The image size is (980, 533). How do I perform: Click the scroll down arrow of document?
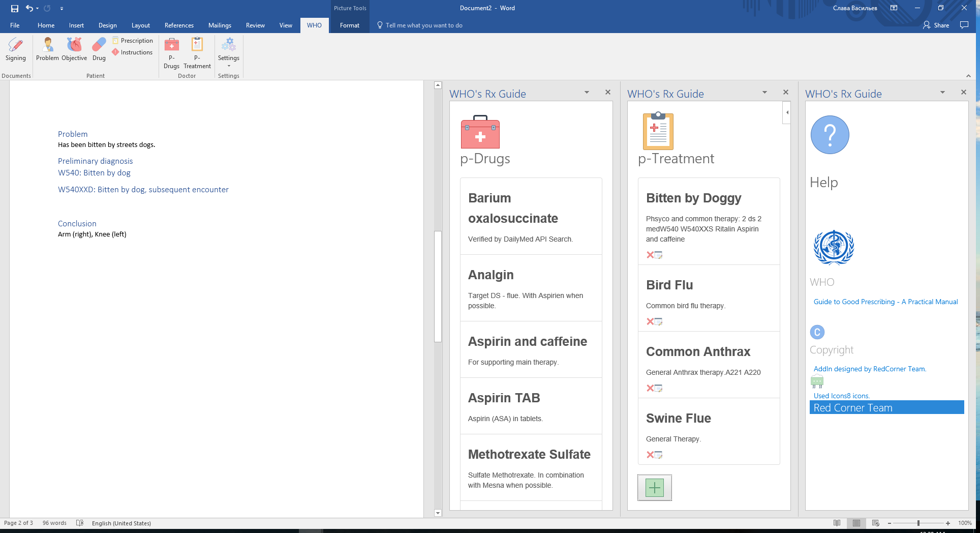438,513
